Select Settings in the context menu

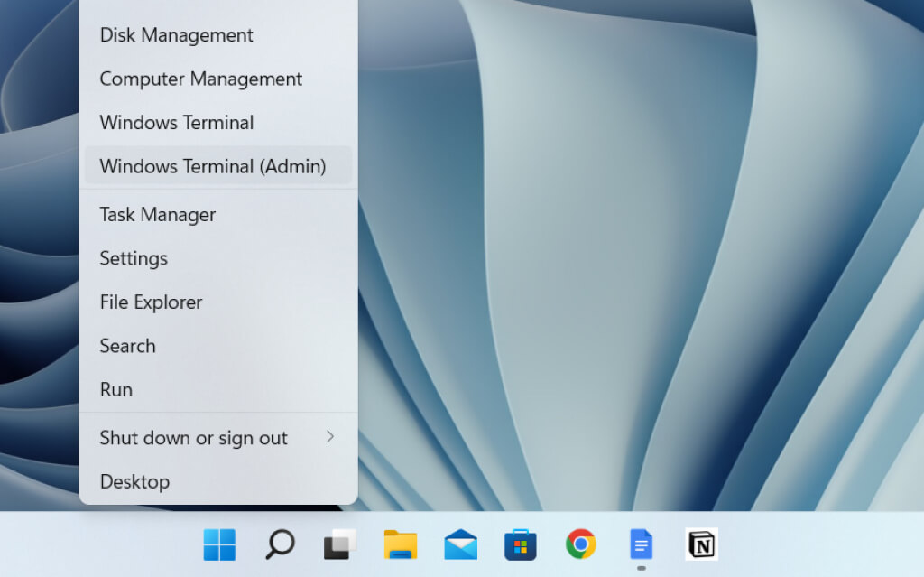218,258
